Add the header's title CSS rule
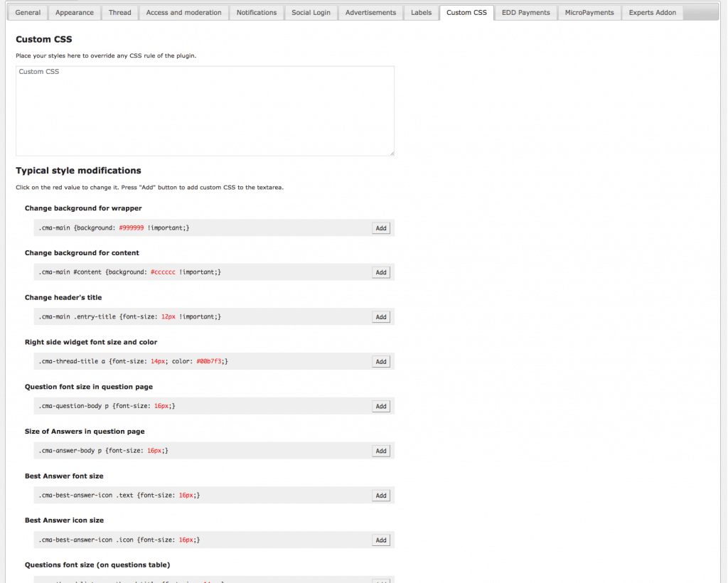728x583 pixels. 380,316
